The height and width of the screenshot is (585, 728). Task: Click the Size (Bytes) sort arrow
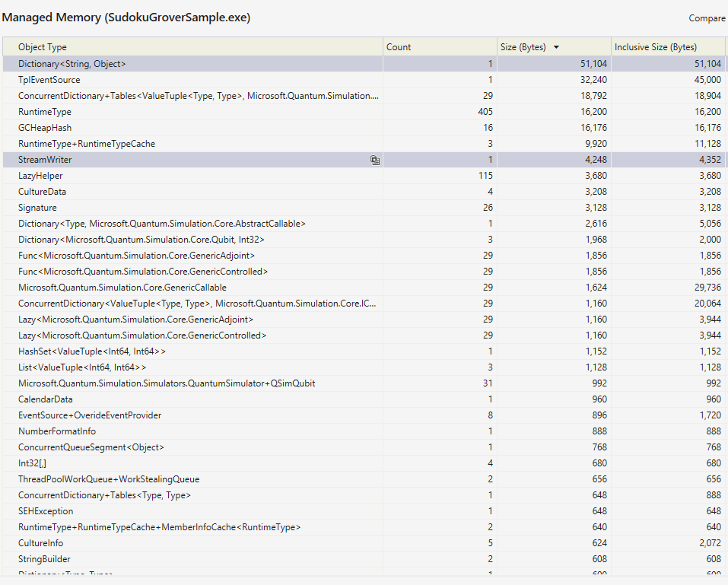[556, 47]
